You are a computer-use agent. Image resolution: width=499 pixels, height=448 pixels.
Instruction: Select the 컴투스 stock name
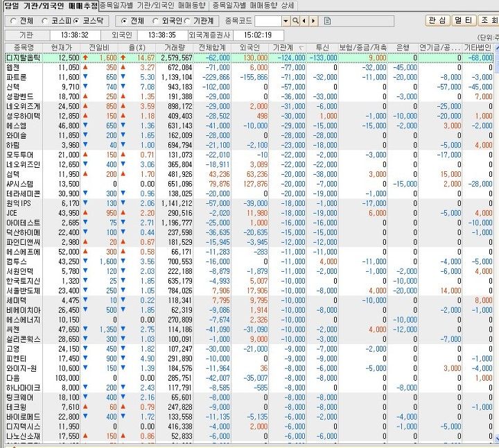[x=16, y=261]
